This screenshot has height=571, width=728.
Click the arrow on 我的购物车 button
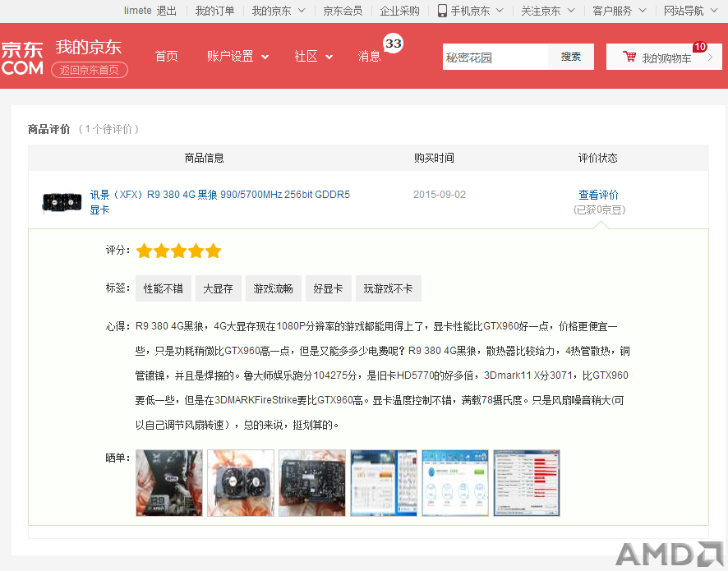pyautogui.click(x=710, y=58)
